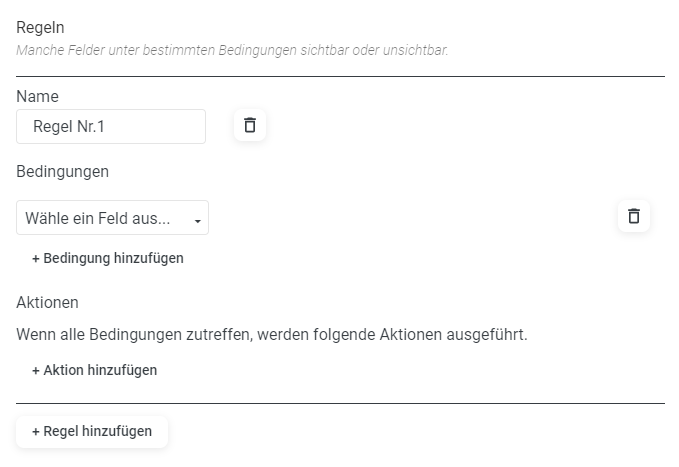This screenshot has height=467, width=679.
Task: Click the 'Regeln' section heading
Action: click(x=40, y=28)
